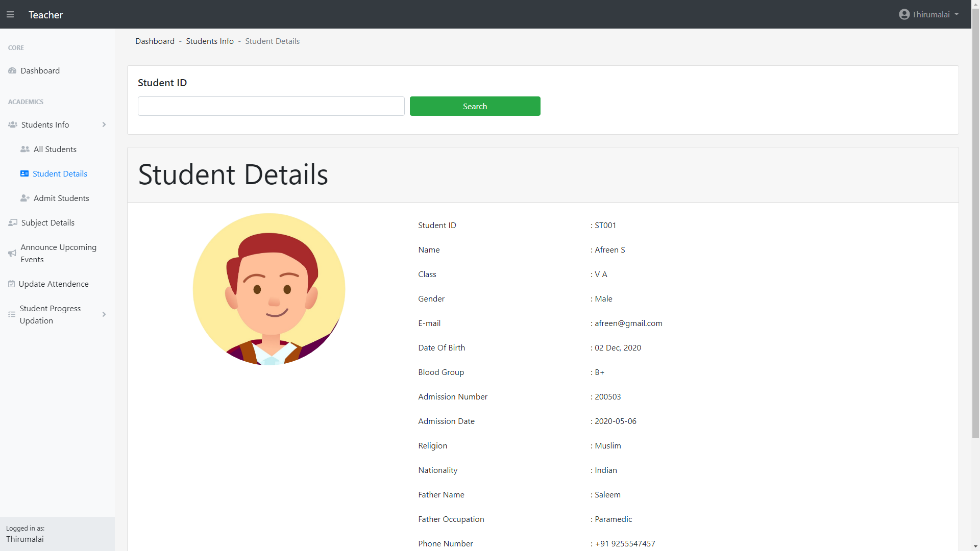Open Admit Students menu item
The height and width of the screenshot is (551, 980).
61,198
